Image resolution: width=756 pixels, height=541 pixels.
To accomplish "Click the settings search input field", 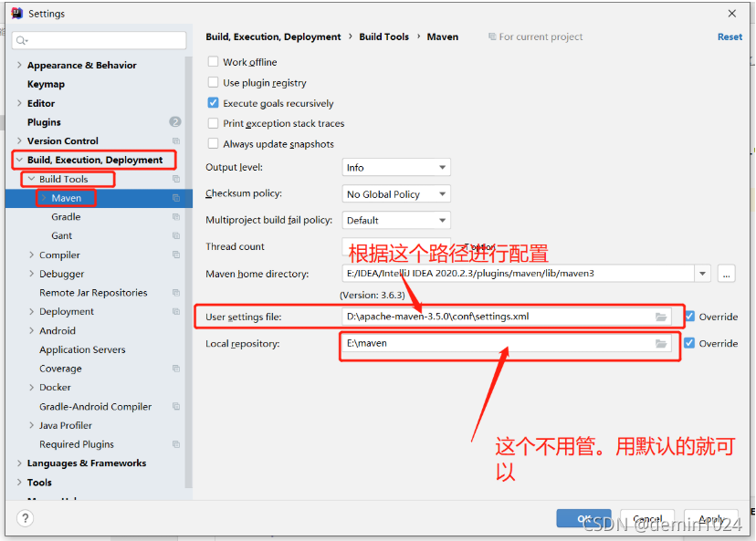I will tap(99, 40).
